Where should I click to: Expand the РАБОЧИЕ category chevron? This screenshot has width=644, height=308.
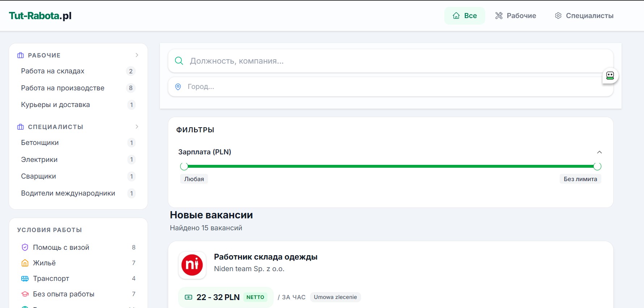tap(137, 55)
